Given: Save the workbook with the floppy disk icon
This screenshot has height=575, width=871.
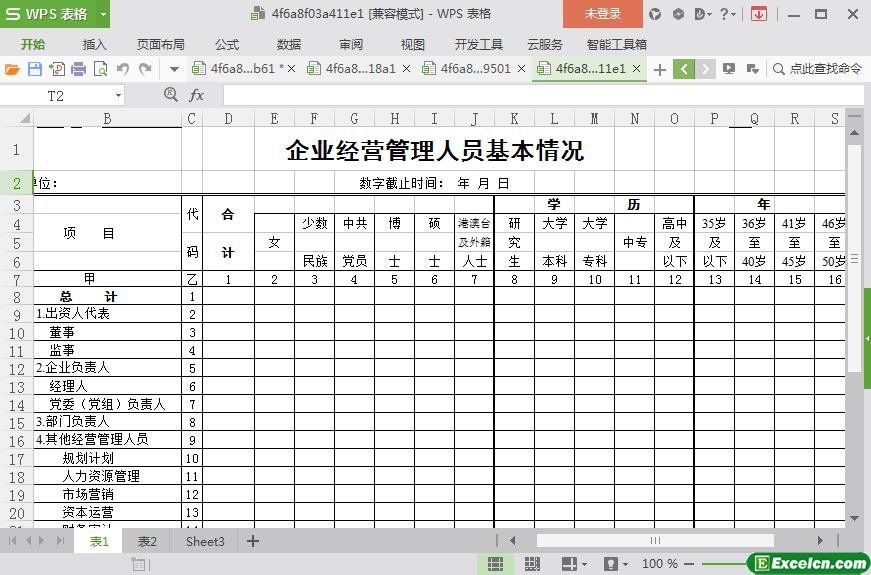Looking at the screenshot, I should [x=34, y=69].
